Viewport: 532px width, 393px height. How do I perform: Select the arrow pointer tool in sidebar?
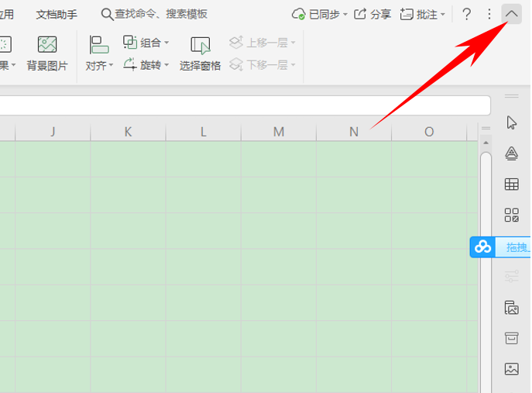pyautogui.click(x=511, y=122)
